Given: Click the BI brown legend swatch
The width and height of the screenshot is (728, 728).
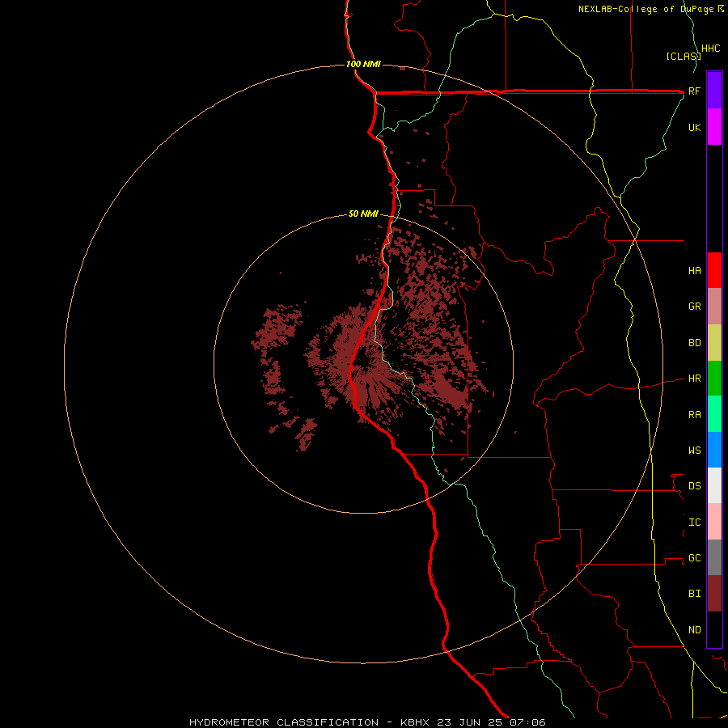Looking at the screenshot, I should click(x=714, y=594).
